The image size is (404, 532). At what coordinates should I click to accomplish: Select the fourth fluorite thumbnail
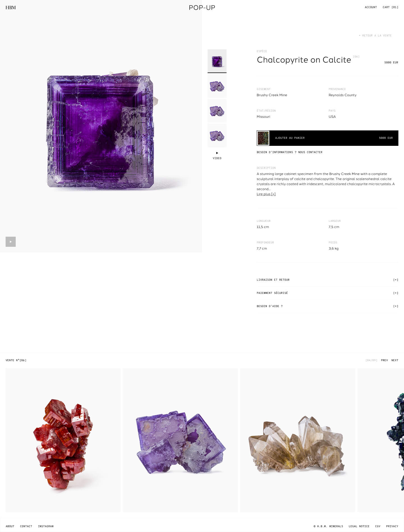point(217,135)
